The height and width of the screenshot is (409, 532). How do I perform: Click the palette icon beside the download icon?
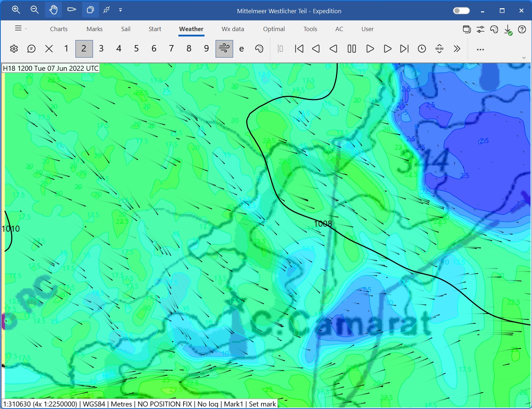click(x=494, y=29)
